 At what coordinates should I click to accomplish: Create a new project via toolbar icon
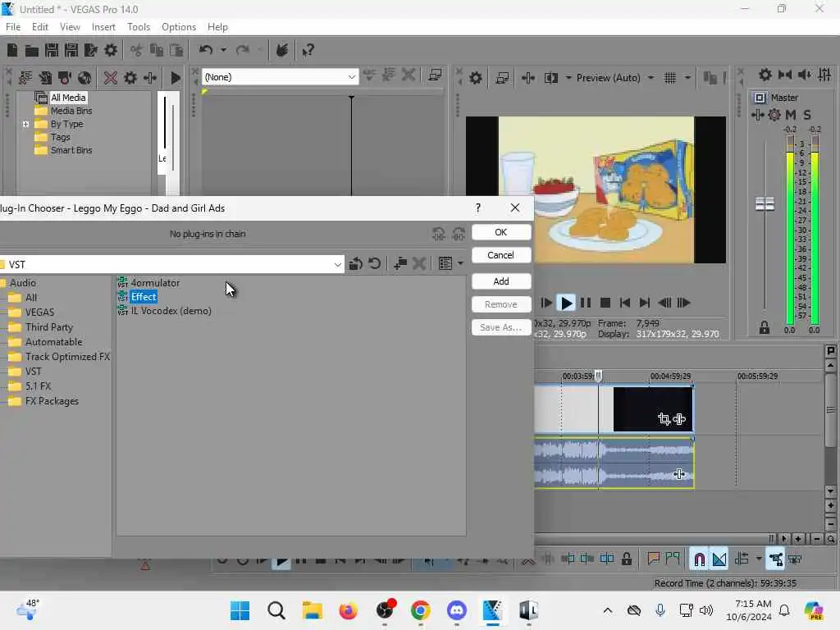pyautogui.click(x=11, y=50)
